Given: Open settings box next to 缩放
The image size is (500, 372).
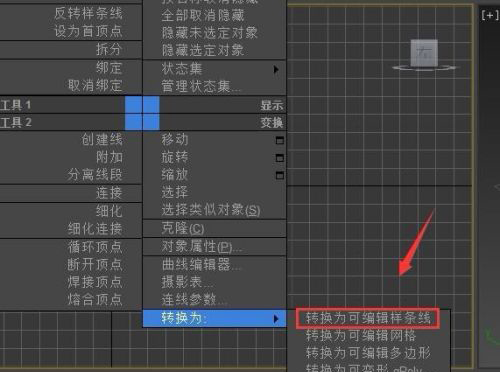Looking at the screenshot, I should tap(280, 175).
